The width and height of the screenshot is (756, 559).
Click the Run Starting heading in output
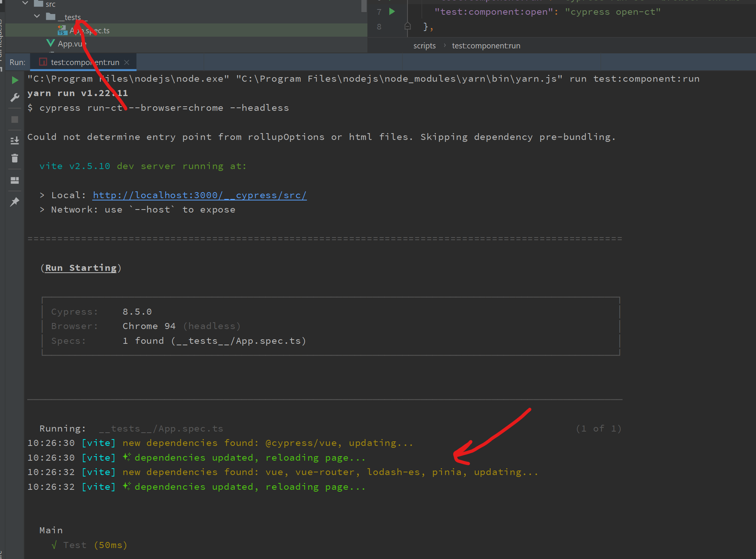click(81, 268)
